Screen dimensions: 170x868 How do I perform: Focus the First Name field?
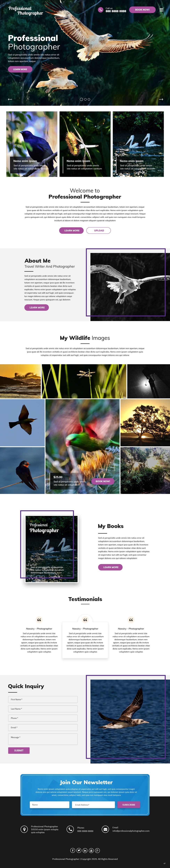click(x=43, y=700)
